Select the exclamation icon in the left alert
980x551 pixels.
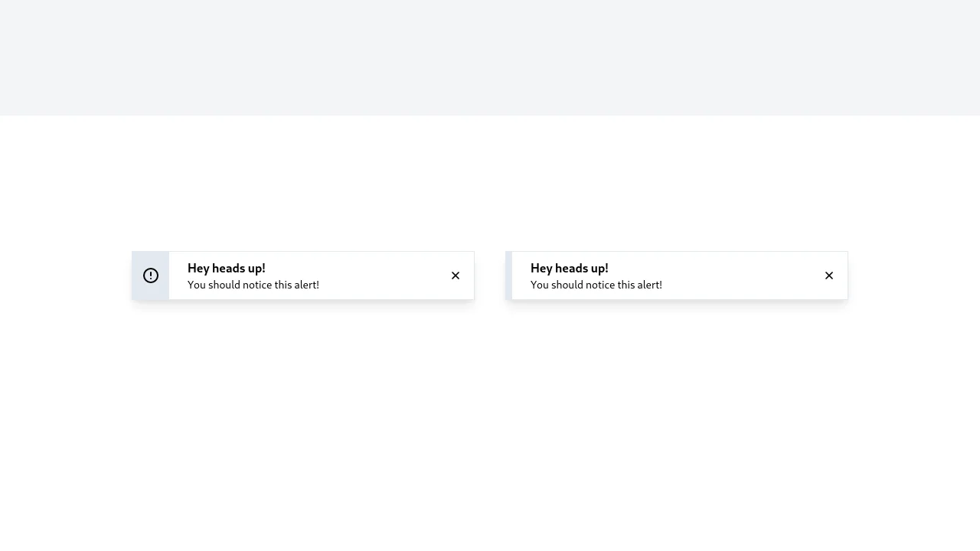coord(150,275)
